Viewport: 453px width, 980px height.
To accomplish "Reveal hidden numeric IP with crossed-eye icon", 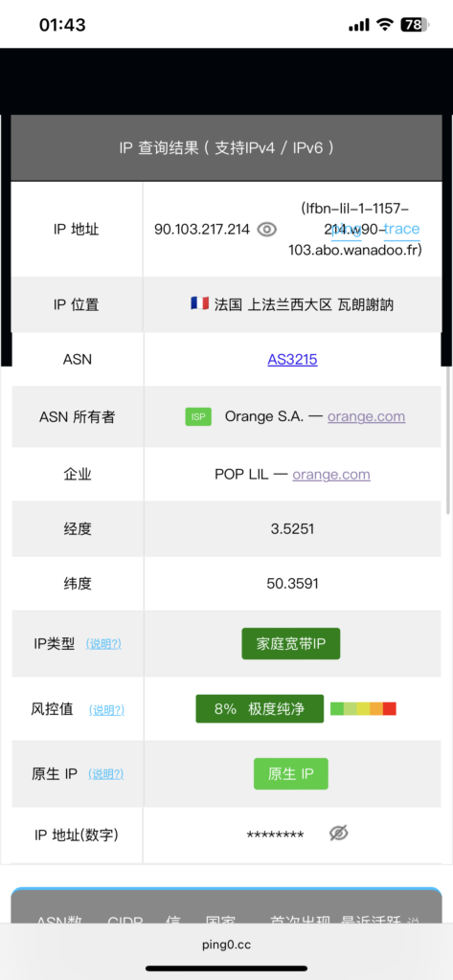I will click(338, 834).
